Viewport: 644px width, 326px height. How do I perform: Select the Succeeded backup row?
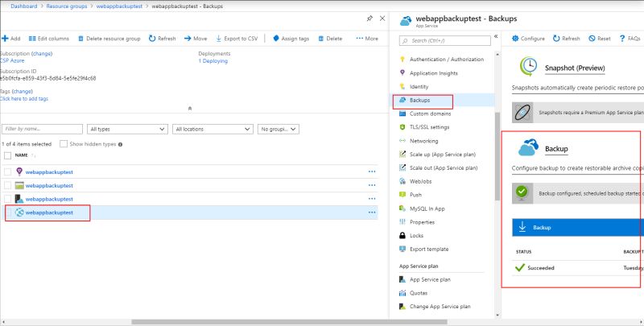coord(578,268)
